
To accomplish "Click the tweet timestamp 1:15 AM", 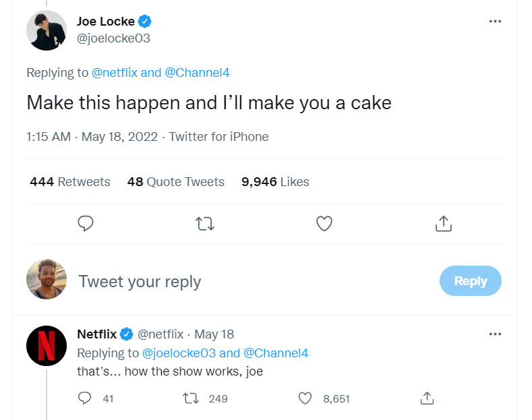I will click(x=49, y=137).
